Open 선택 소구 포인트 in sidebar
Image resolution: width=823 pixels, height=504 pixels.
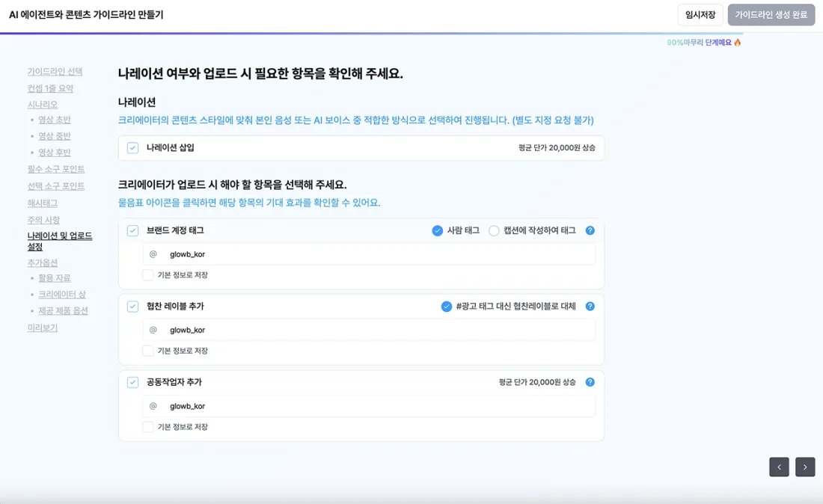[56, 185]
